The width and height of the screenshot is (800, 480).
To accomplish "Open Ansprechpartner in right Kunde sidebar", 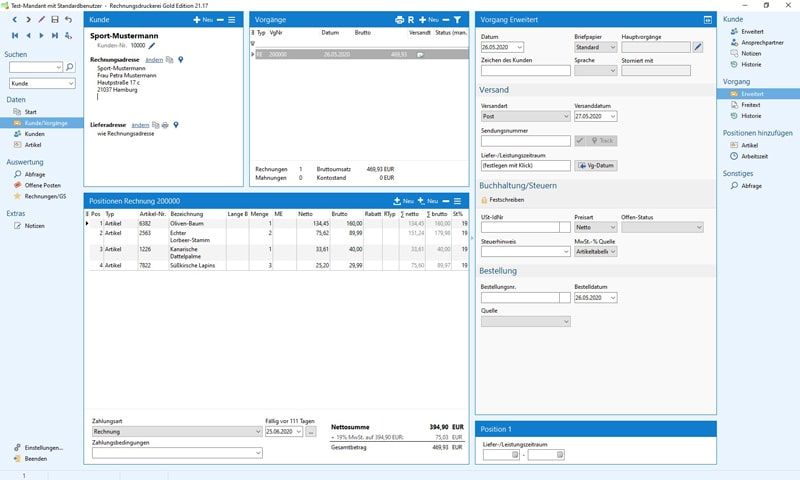I will pos(764,45).
